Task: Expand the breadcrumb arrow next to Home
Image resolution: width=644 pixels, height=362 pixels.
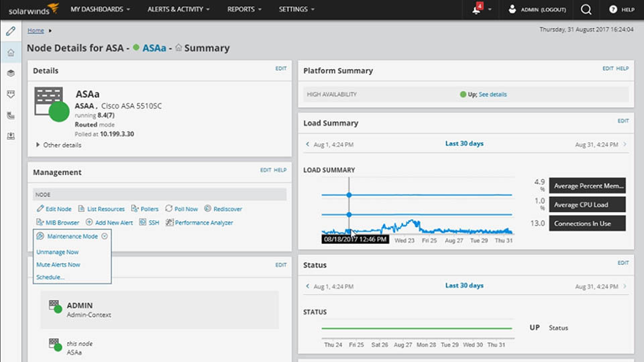Action: pos(50,31)
